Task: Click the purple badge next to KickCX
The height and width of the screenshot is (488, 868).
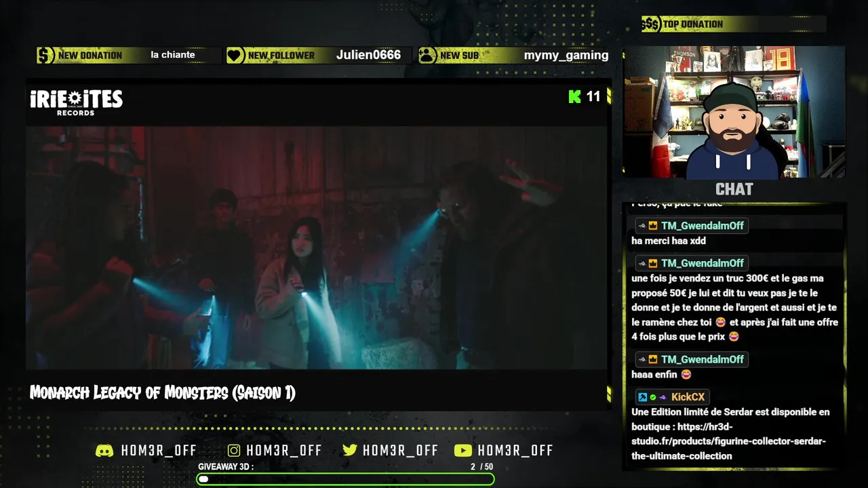Action: click(x=663, y=397)
